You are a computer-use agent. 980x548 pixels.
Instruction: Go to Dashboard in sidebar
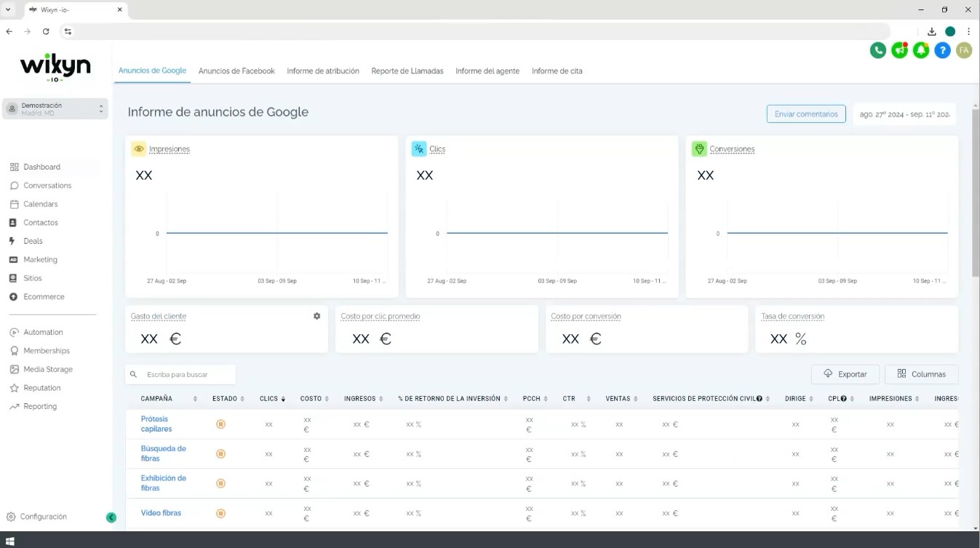point(41,167)
